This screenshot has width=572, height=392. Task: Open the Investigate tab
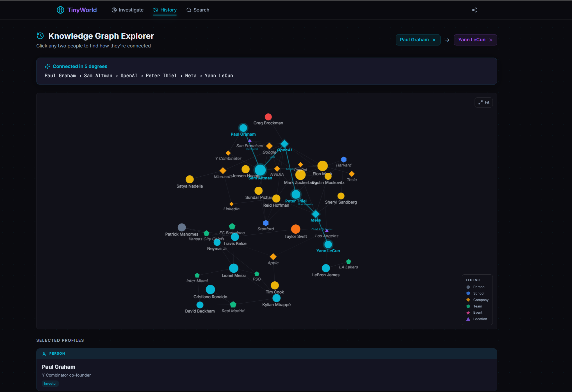pyautogui.click(x=127, y=10)
